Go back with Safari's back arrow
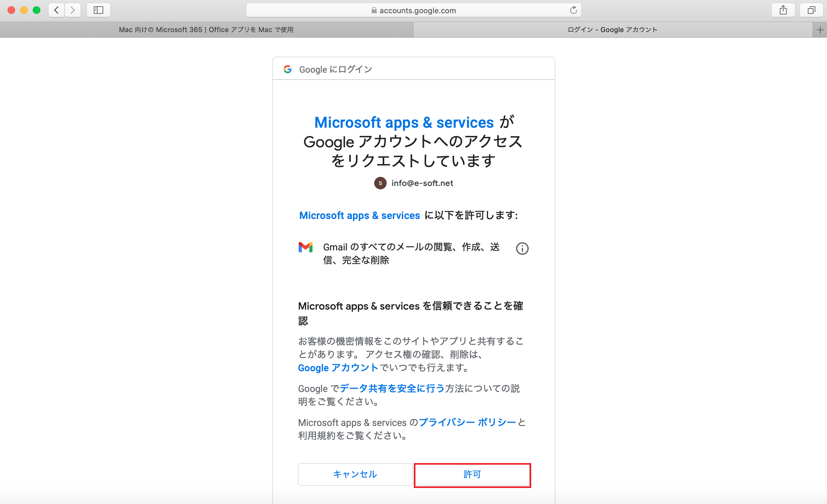The image size is (827, 504). pos(56,10)
